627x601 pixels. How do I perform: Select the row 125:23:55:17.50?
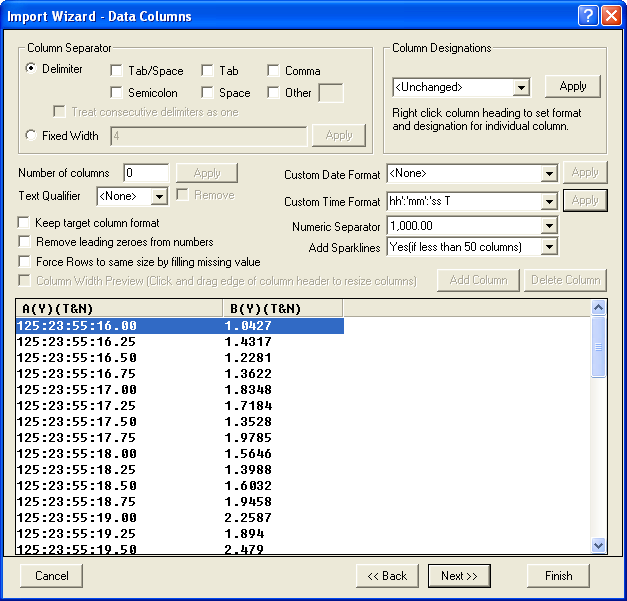click(x=180, y=422)
